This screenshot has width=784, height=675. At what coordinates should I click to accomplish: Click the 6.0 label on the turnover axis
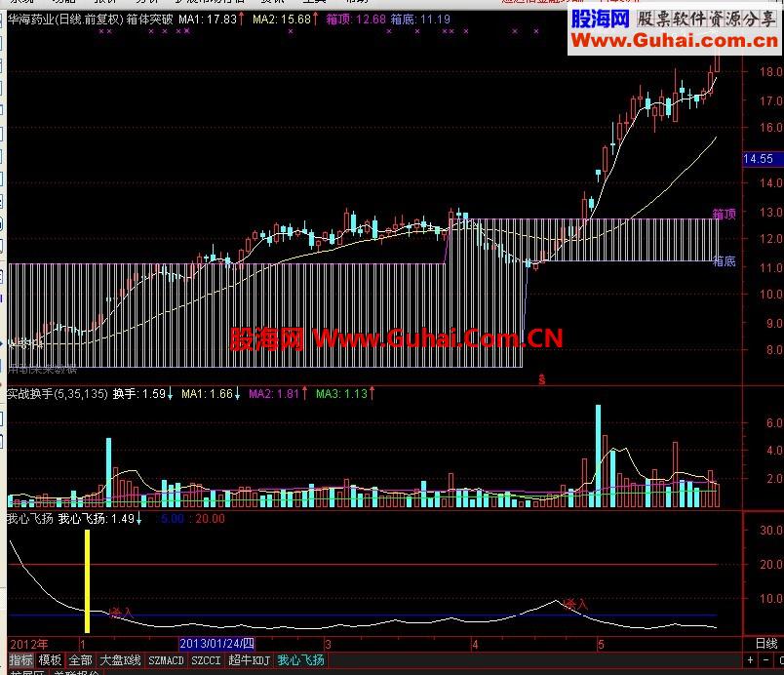pos(774,423)
